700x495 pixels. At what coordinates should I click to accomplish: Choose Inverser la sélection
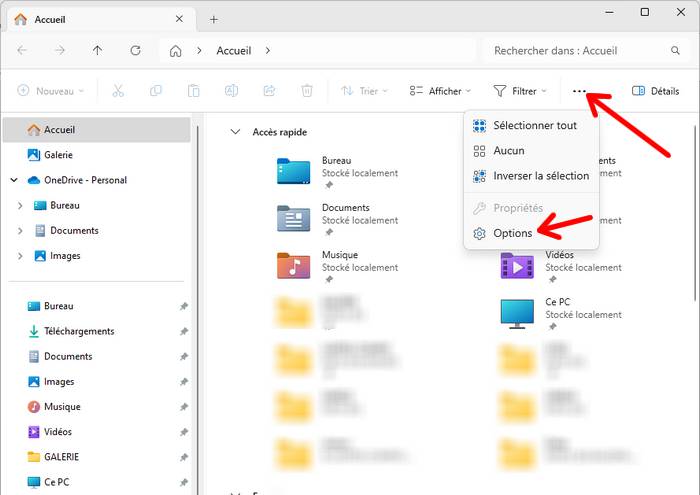(x=531, y=176)
